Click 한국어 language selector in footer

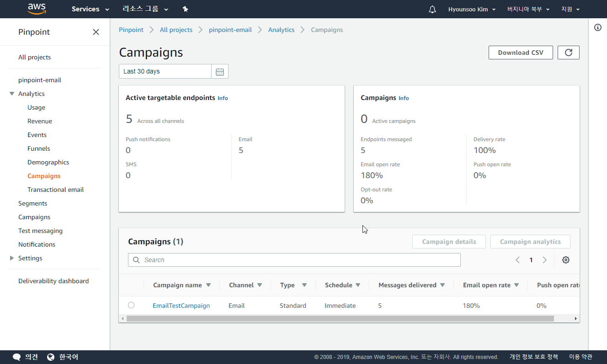tap(69, 357)
